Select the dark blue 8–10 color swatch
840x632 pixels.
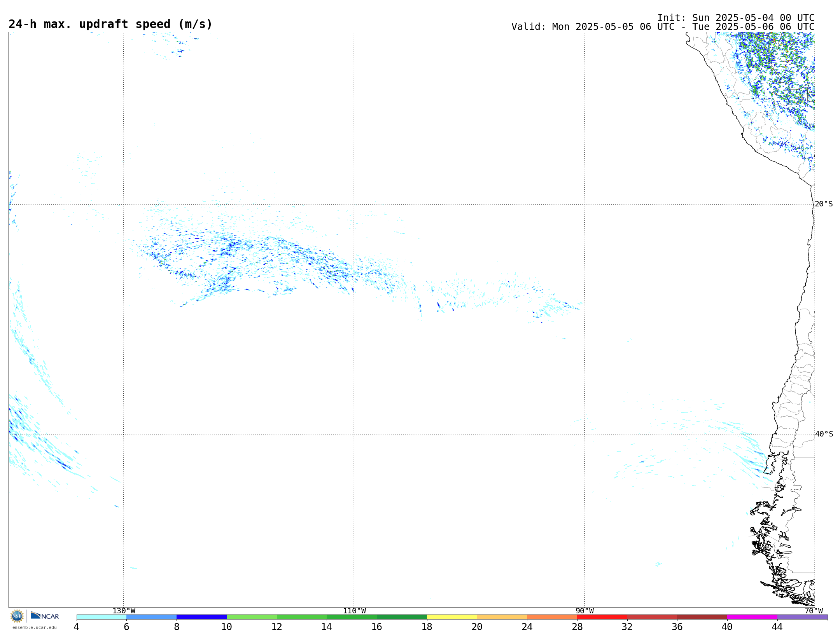tap(201, 617)
